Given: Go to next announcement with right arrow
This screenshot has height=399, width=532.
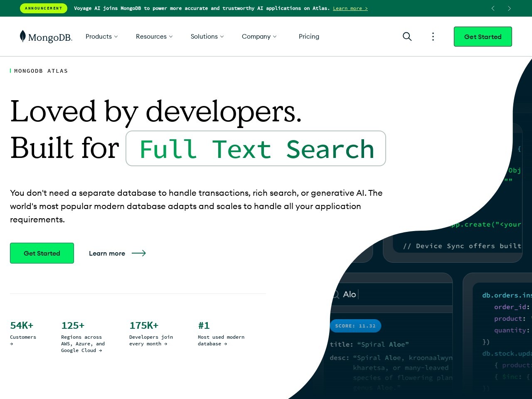Looking at the screenshot, I should point(509,8).
